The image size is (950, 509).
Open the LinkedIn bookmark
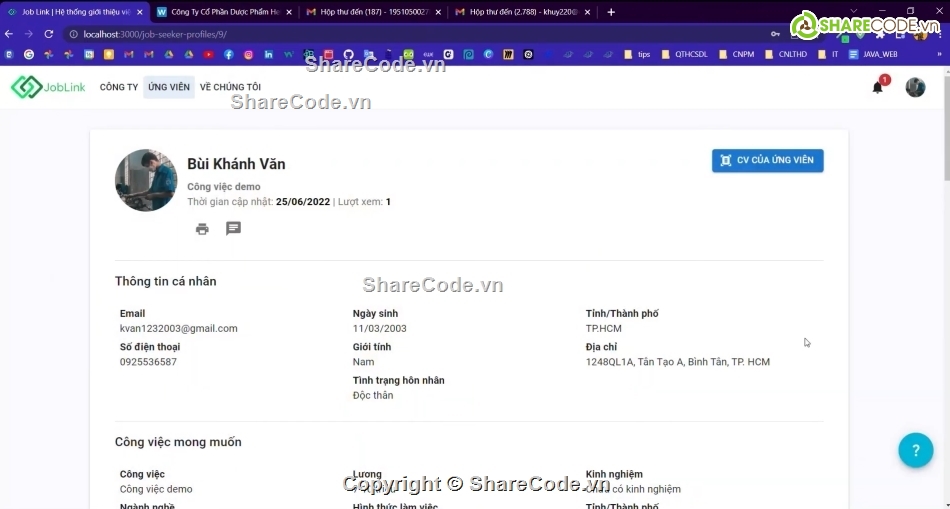click(x=268, y=55)
